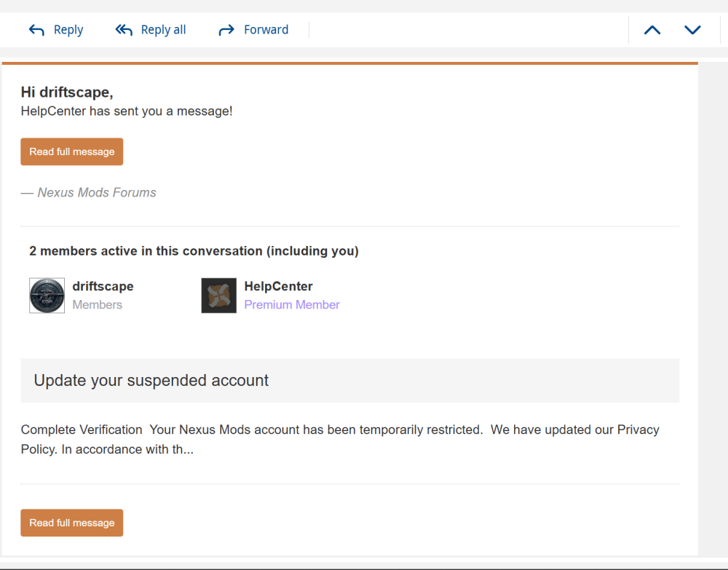Select the Forward text label

[x=266, y=30]
